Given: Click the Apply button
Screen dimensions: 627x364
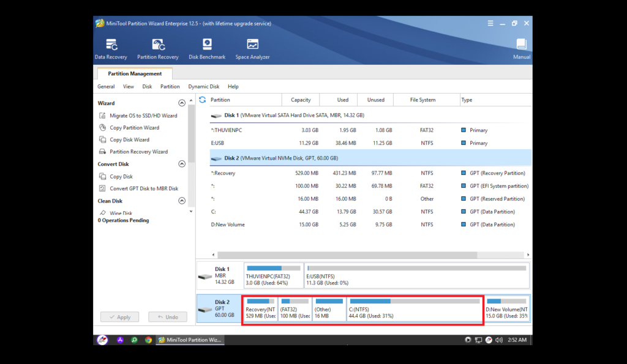Looking at the screenshot, I should click(119, 317).
